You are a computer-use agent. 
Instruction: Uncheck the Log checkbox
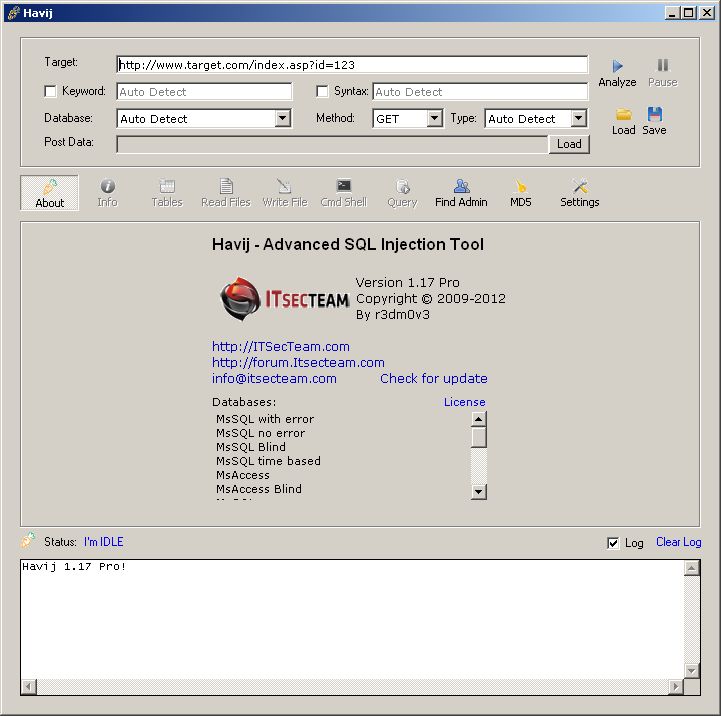point(613,543)
